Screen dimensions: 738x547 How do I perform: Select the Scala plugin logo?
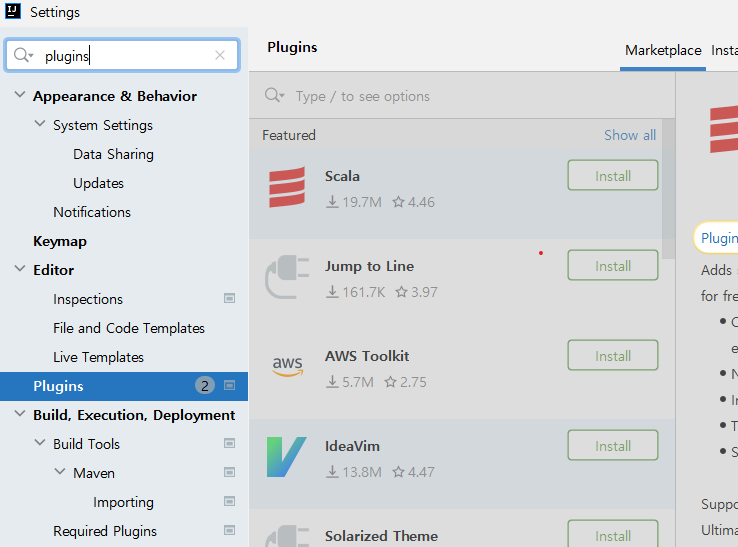coord(287,187)
